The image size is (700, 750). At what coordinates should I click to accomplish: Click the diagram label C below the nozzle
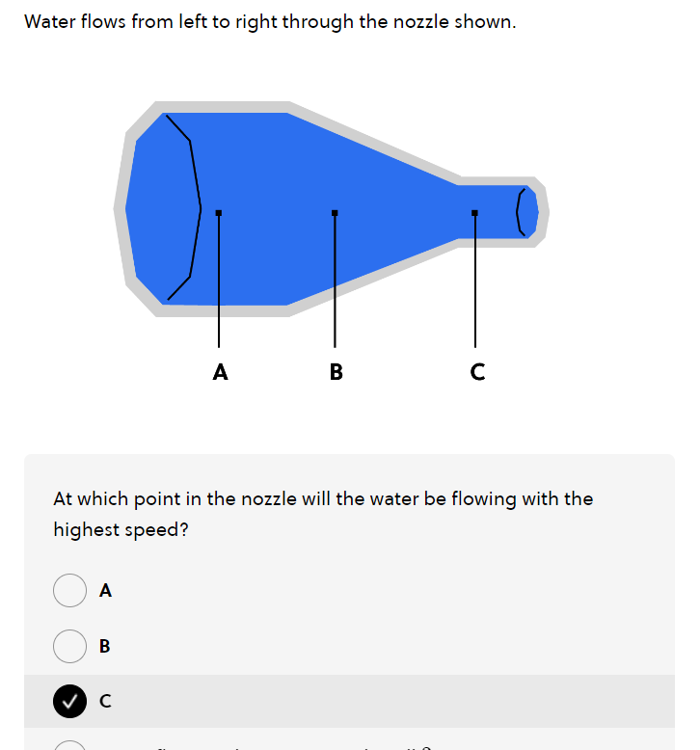[x=477, y=371]
